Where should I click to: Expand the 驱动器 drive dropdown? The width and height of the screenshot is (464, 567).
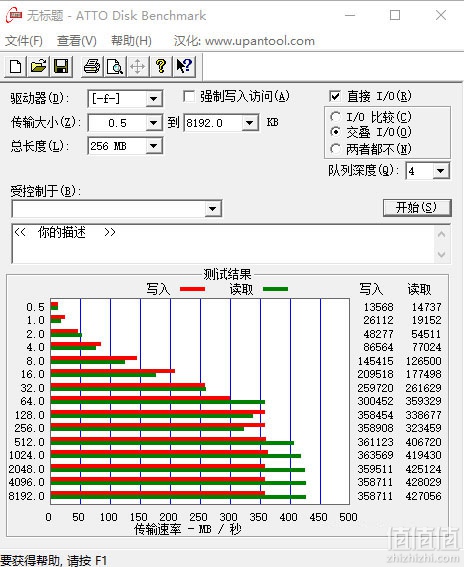(153, 99)
